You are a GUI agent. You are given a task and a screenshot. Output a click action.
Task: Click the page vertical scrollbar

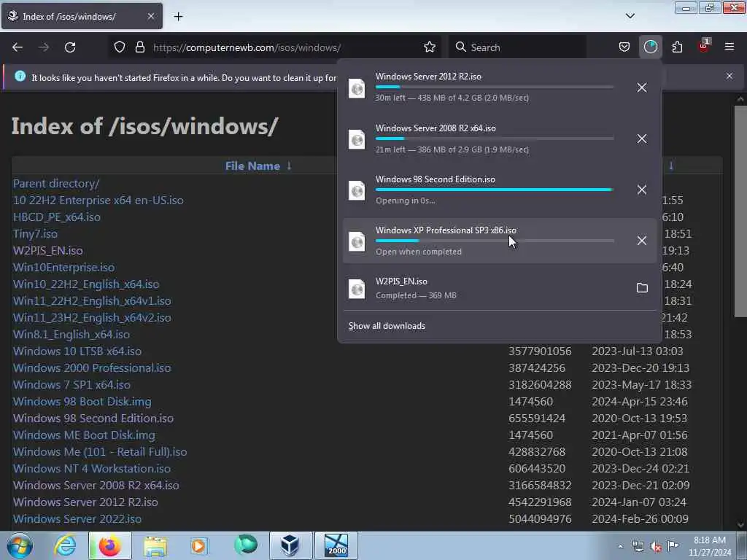click(740, 212)
